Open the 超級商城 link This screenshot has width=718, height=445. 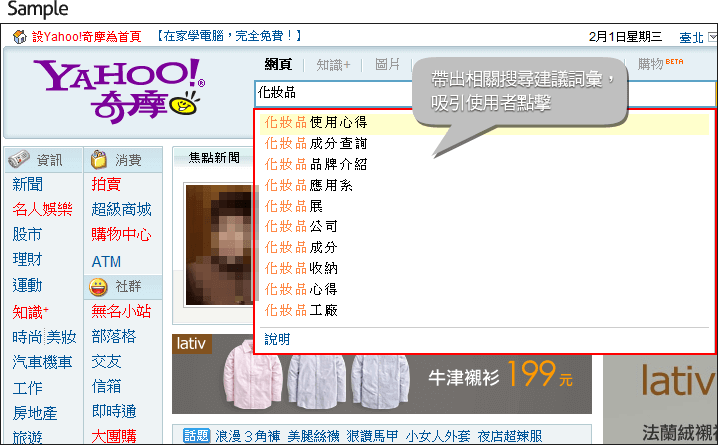point(121,210)
